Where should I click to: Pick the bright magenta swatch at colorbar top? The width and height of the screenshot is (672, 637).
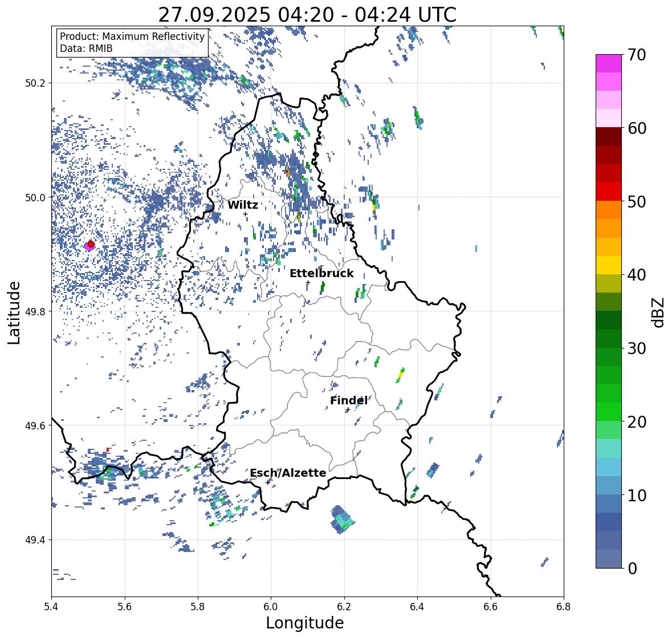click(x=609, y=63)
